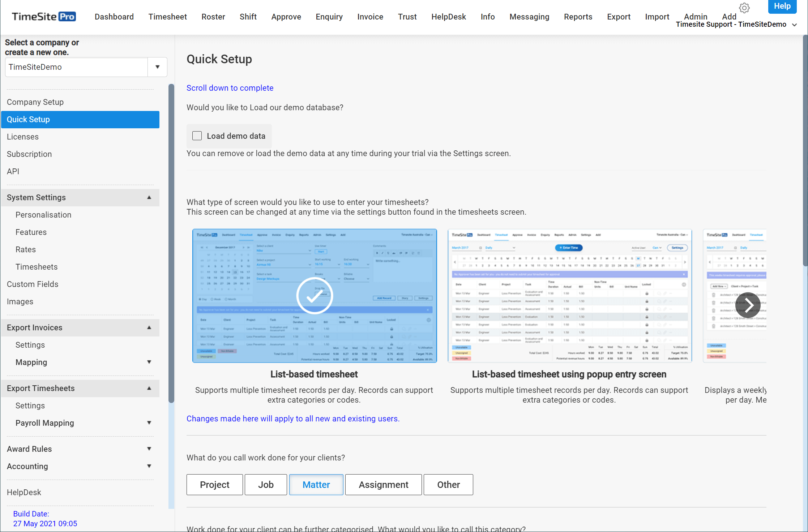Open the Licenses page
The height and width of the screenshot is (532, 808).
pyautogui.click(x=23, y=137)
